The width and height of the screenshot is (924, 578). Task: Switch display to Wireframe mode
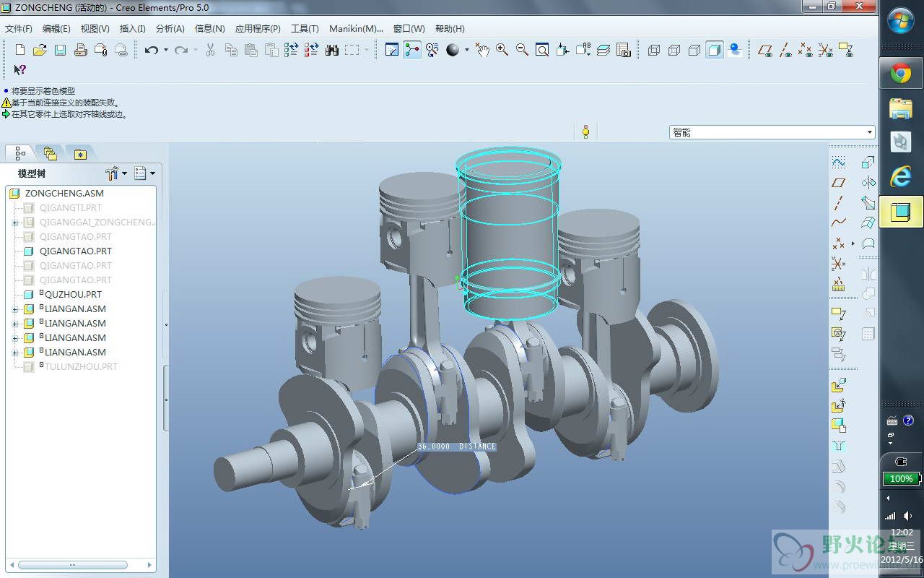(x=654, y=50)
